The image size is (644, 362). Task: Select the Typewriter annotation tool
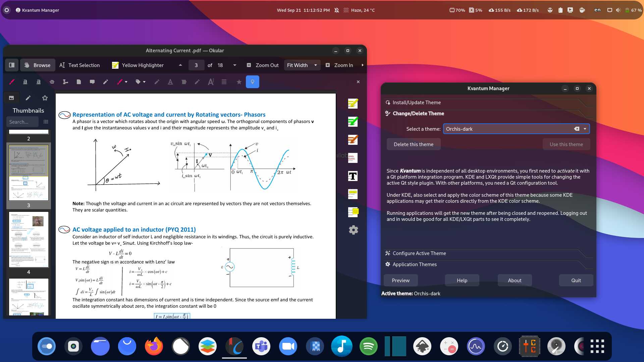point(65,82)
